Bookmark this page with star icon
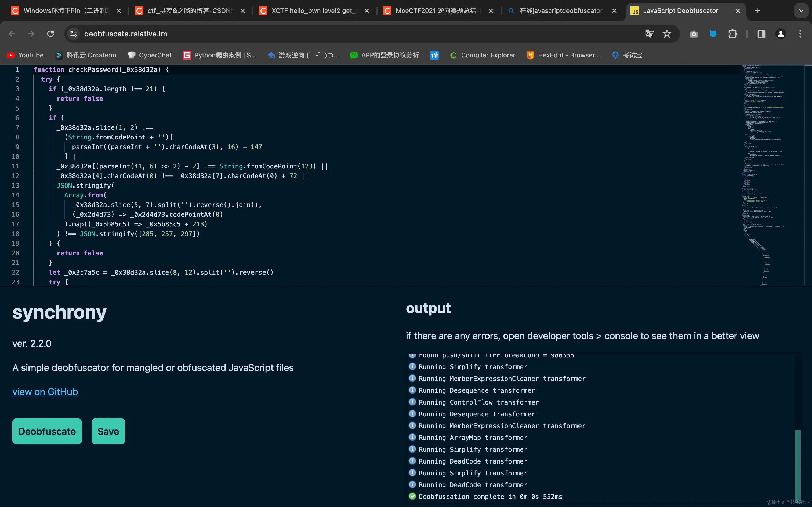The width and height of the screenshot is (812, 507). pos(667,34)
